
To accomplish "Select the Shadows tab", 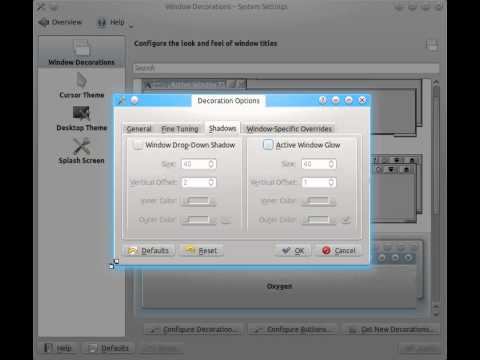I will tap(222, 128).
